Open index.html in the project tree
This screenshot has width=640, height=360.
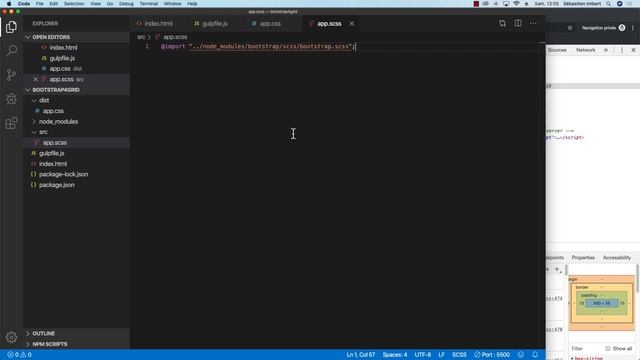click(53, 164)
